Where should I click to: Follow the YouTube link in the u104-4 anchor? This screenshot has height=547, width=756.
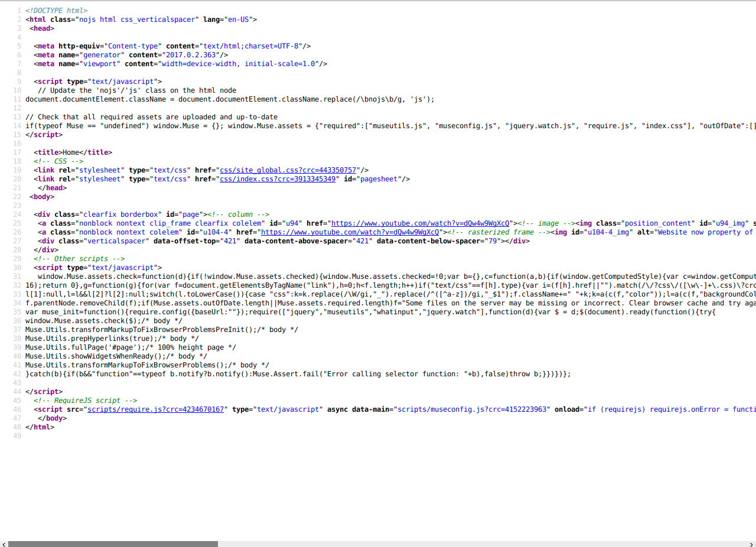[350, 232]
